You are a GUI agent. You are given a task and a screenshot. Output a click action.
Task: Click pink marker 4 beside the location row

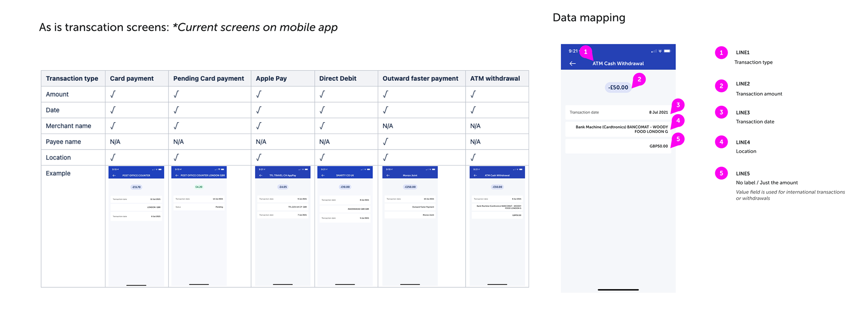(x=678, y=121)
